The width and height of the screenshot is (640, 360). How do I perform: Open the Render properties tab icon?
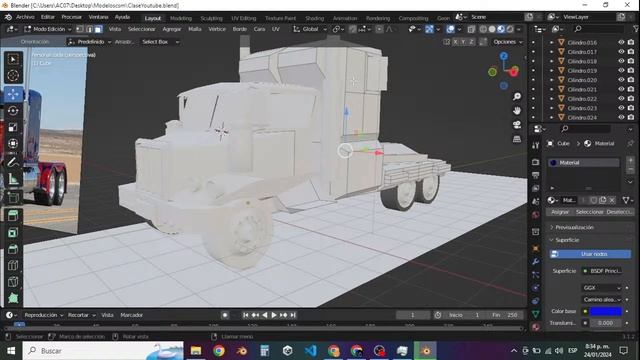[536, 162]
